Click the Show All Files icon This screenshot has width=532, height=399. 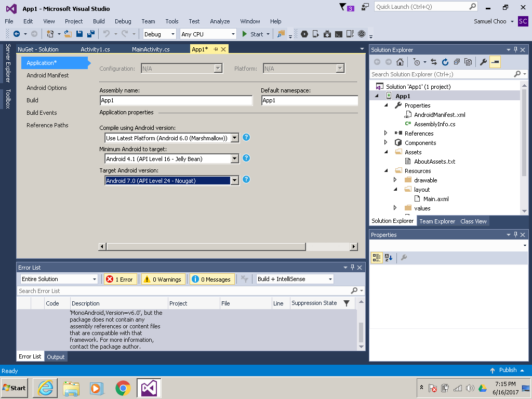click(468, 62)
